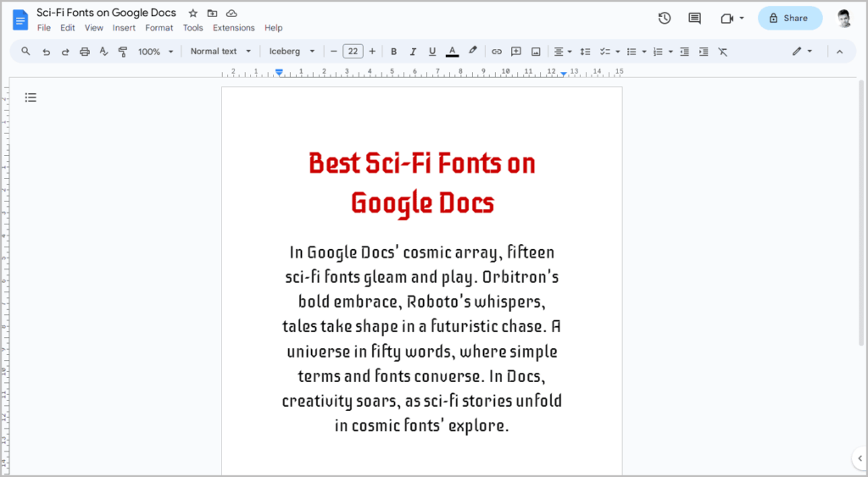Screen dimensions: 868x477
Task: Star the document title
Action: (x=192, y=13)
